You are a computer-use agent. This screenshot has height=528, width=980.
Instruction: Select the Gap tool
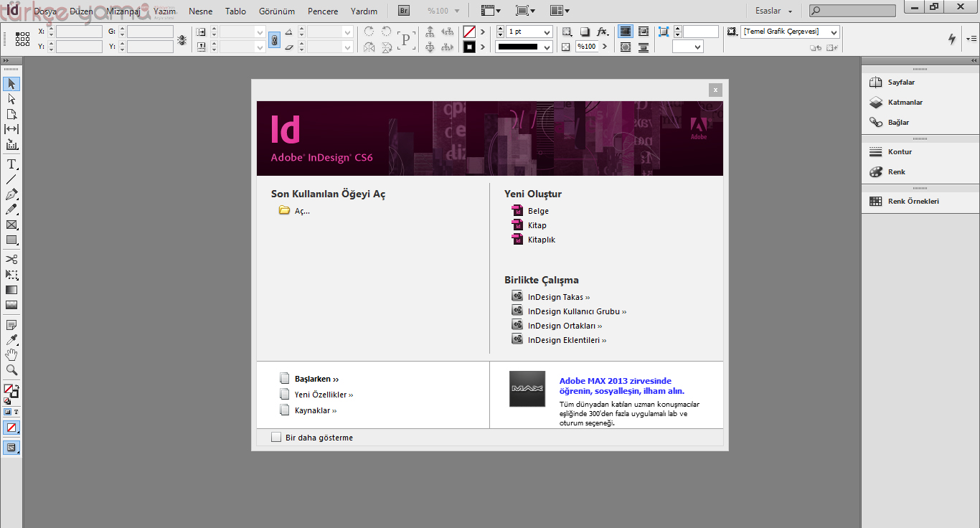[x=11, y=129]
